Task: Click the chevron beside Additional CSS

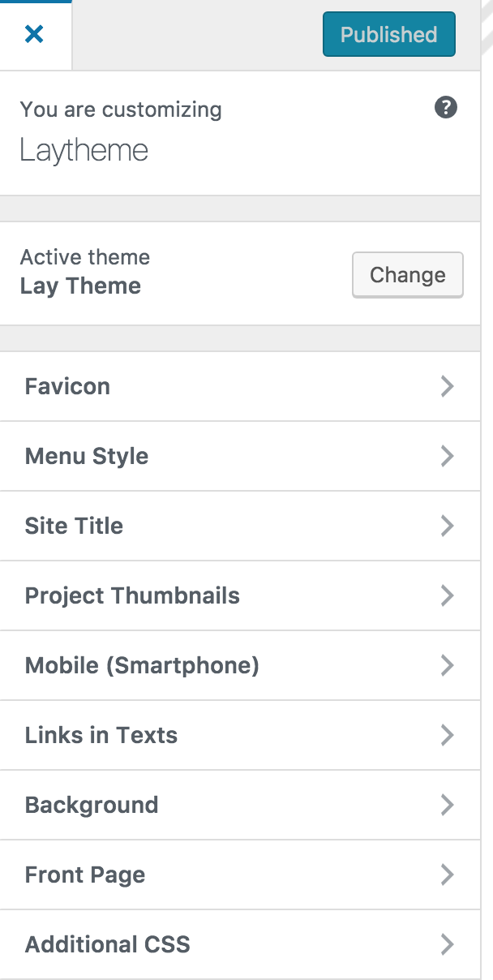Action: click(447, 944)
